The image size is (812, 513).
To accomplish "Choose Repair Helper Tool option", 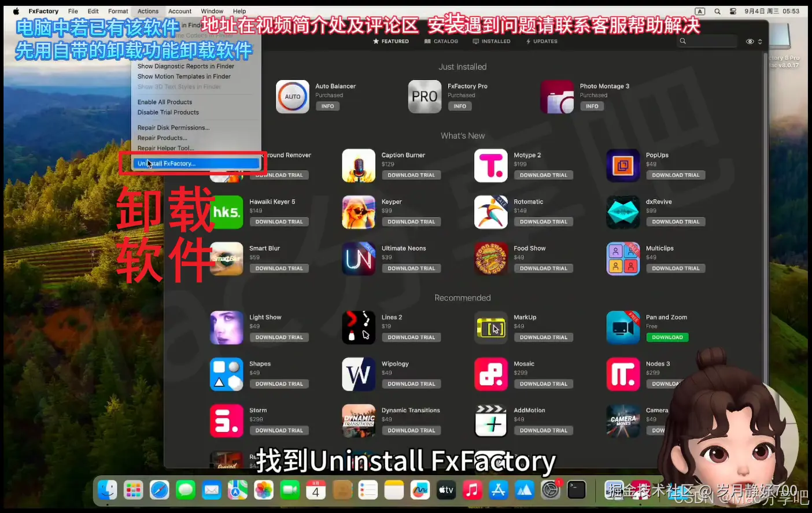I will (165, 148).
